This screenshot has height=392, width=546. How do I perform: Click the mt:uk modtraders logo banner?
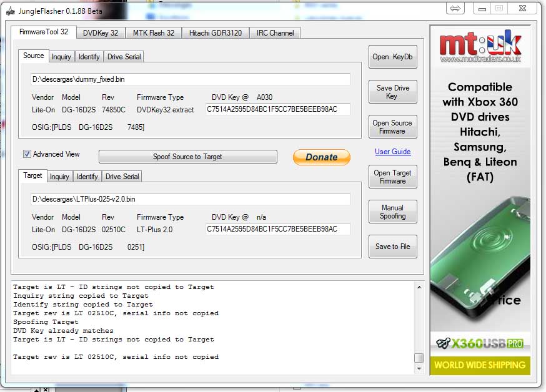click(x=480, y=46)
